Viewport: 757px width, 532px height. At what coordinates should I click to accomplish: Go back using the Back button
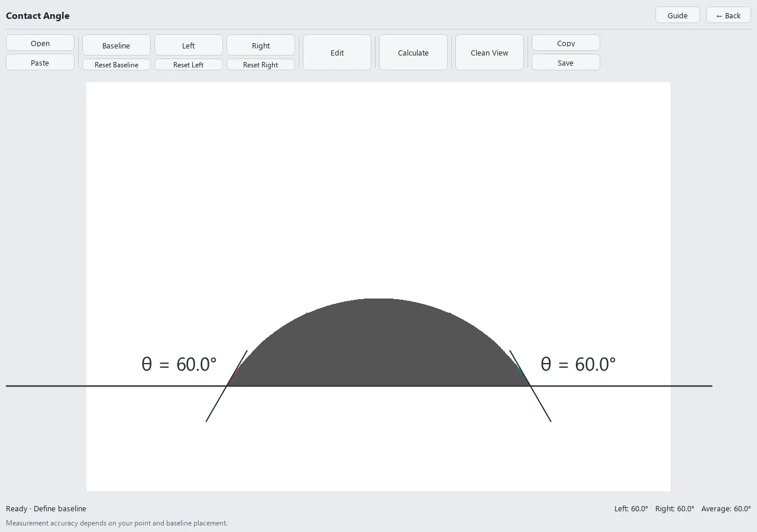[x=729, y=15]
